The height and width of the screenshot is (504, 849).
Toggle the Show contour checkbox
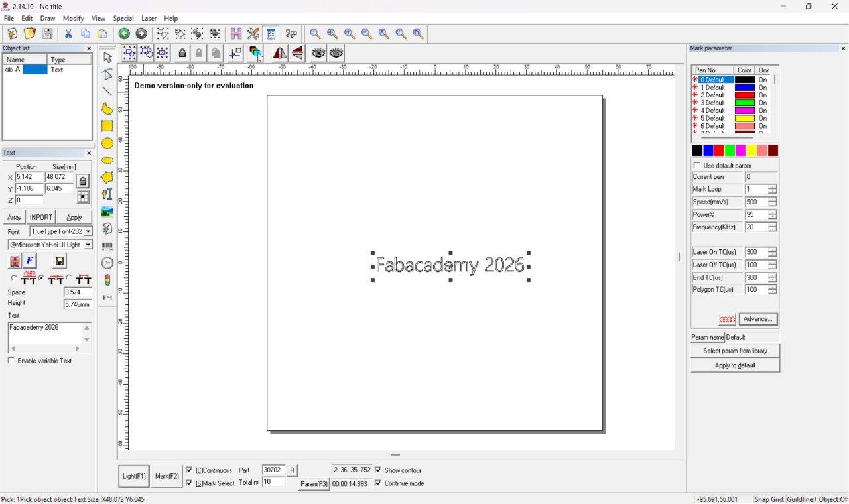pyautogui.click(x=378, y=470)
